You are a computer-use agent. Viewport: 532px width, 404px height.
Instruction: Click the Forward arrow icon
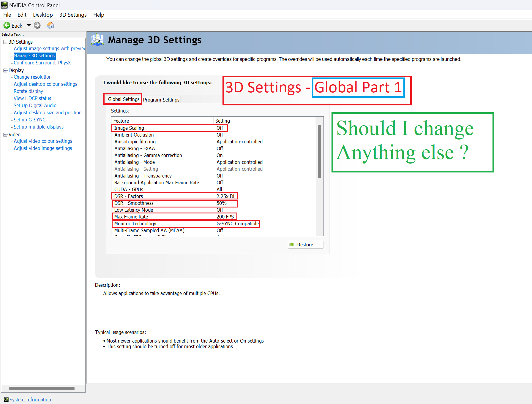[37, 26]
